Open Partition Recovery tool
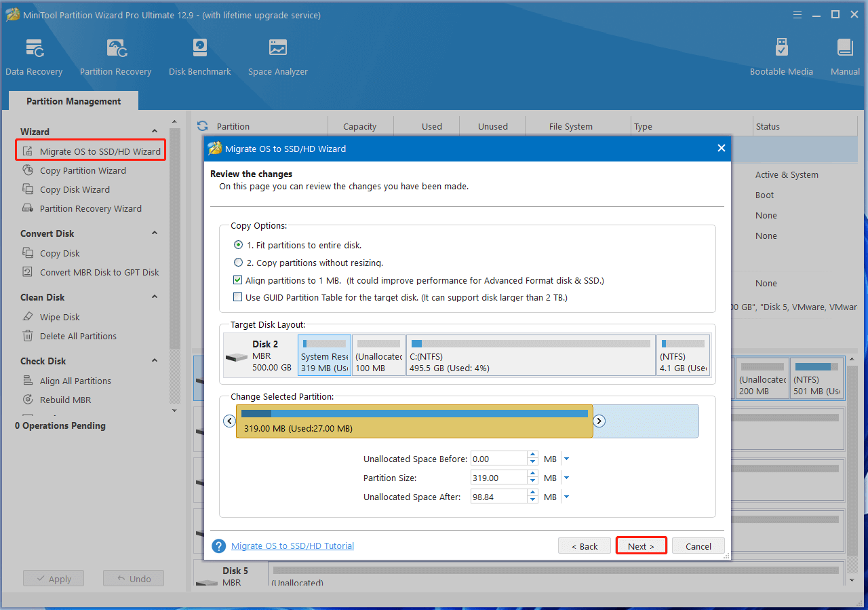This screenshot has width=868, height=610. (115, 57)
